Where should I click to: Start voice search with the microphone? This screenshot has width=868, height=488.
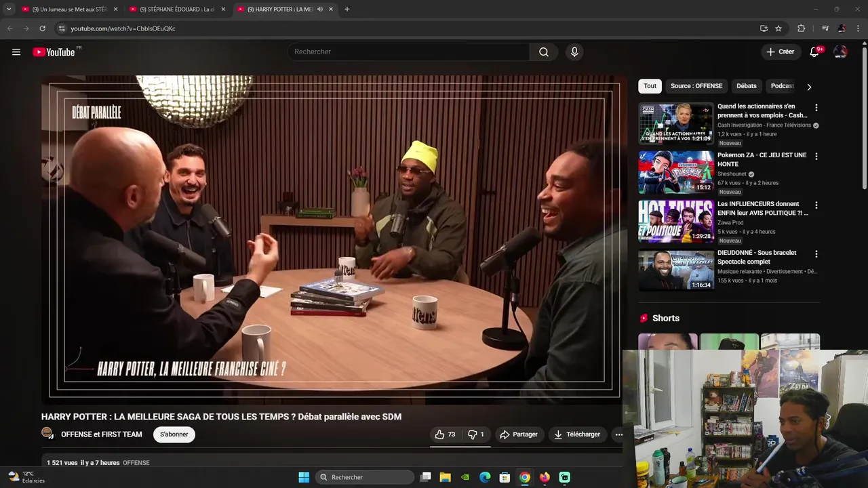tap(574, 52)
